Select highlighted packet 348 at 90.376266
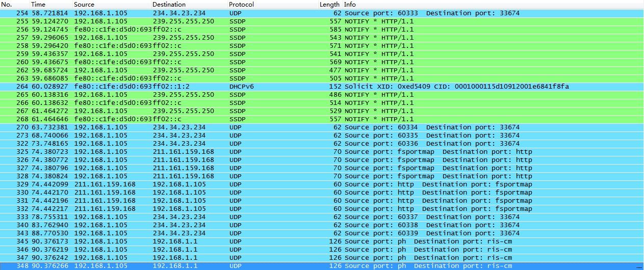This screenshot has height=270, width=644. [x=322, y=266]
